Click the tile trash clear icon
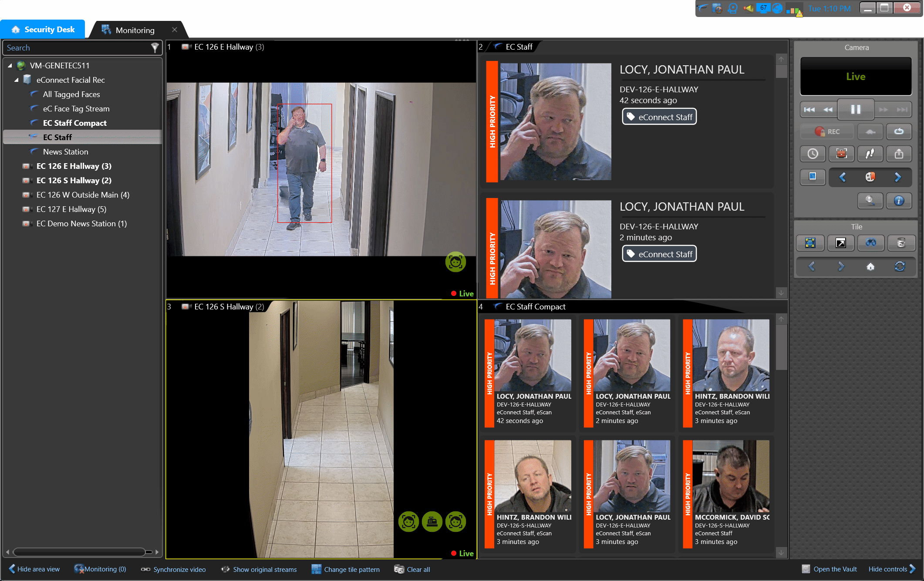 point(901,243)
